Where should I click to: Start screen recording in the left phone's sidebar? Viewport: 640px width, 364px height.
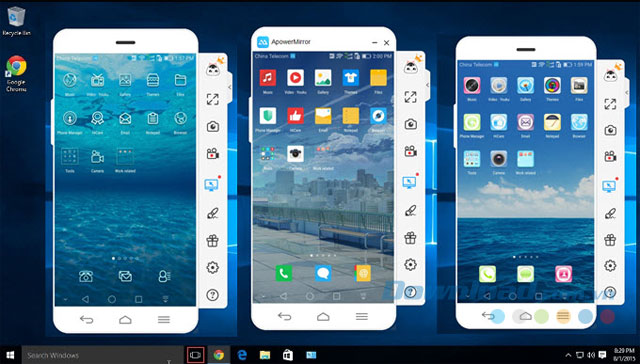coord(212,154)
